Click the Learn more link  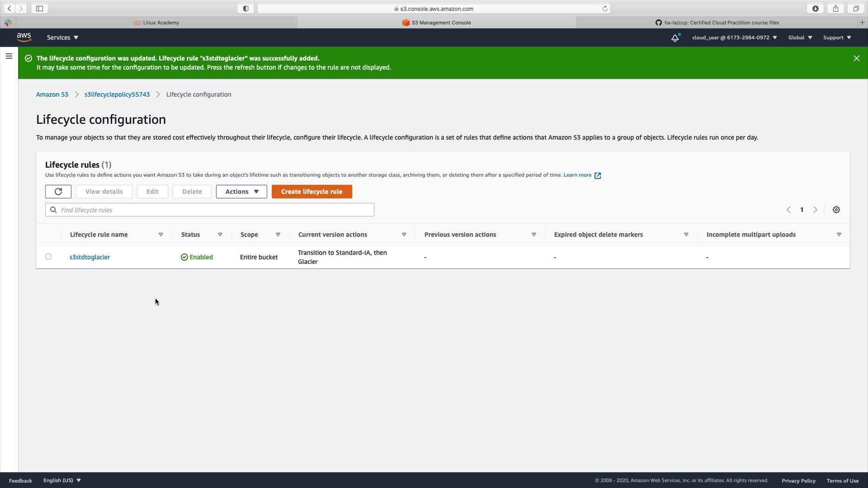(577, 175)
